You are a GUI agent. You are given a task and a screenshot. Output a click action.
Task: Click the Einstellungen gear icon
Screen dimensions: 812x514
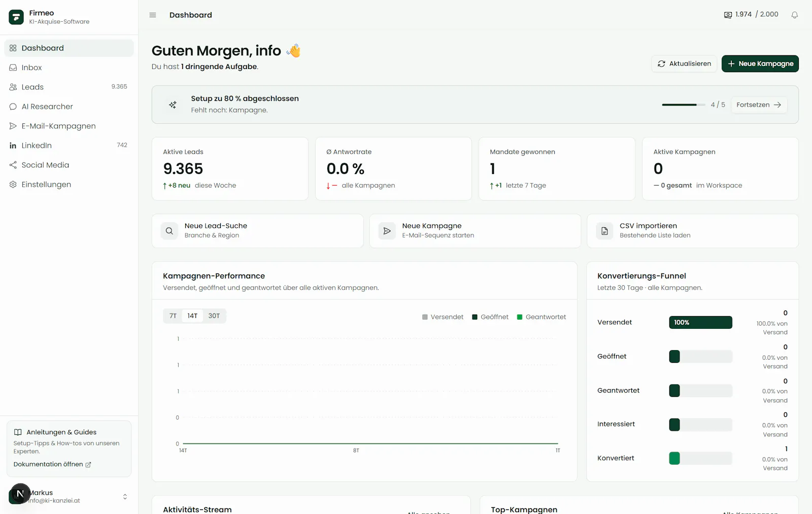(13, 184)
